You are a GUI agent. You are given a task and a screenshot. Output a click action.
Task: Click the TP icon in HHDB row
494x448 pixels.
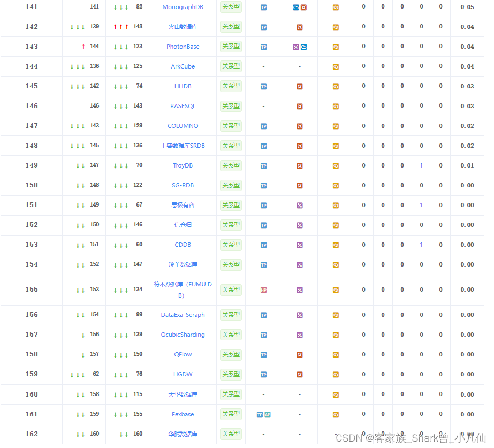264,87
